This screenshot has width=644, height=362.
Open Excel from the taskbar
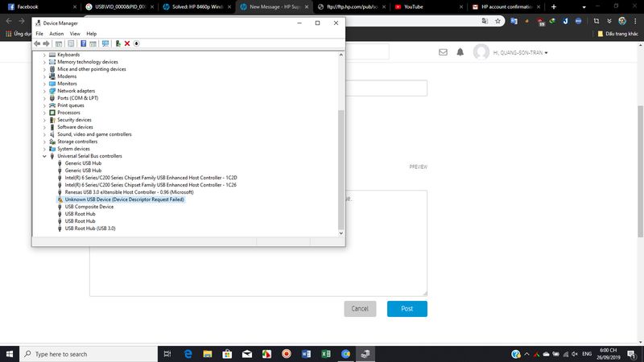326,354
